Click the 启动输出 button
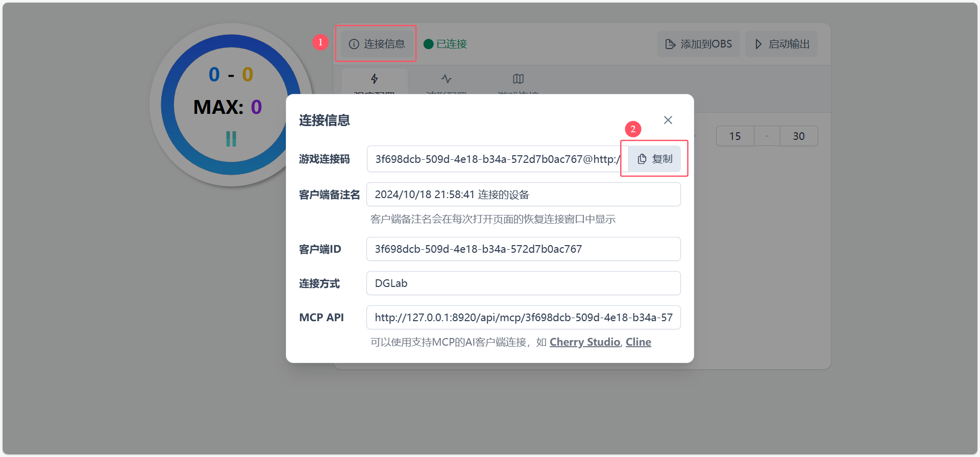 781,44
